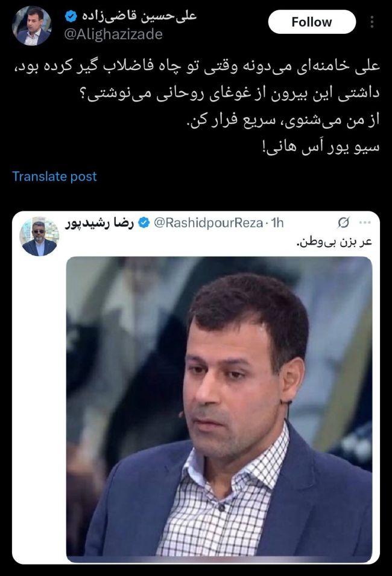392x576 pixels.
Task: Select the quoted name رضا رشیدپور
Action: click(100, 223)
